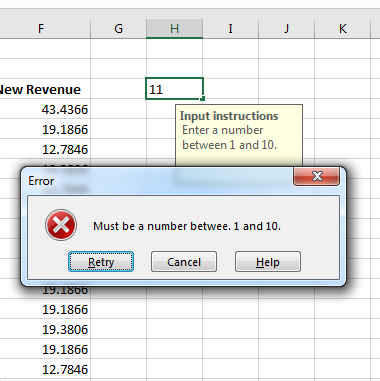Select column K header
Screen dimensions: 380x381
[x=342, y=28]
